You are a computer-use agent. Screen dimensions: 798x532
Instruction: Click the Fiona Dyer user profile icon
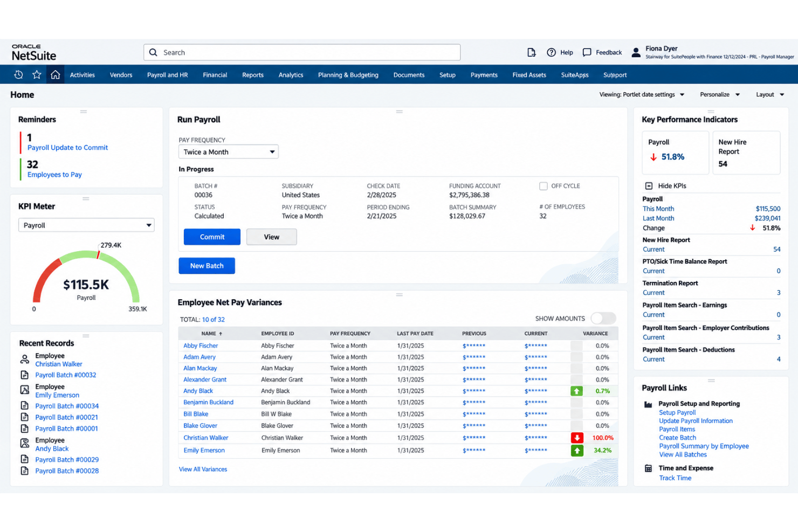[x=636, y=52]
